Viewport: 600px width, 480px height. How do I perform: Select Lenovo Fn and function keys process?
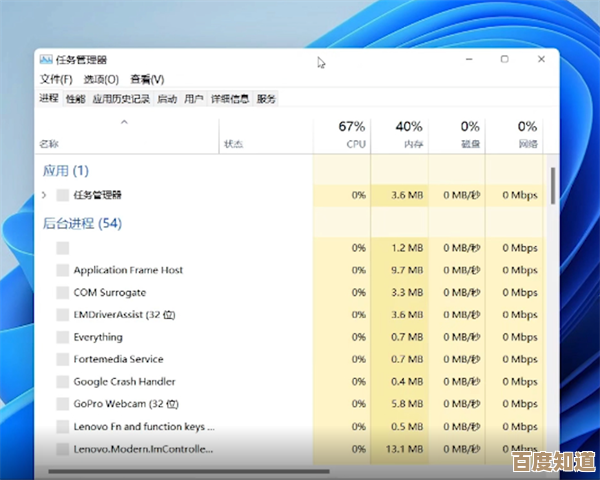tap(144, 426)
